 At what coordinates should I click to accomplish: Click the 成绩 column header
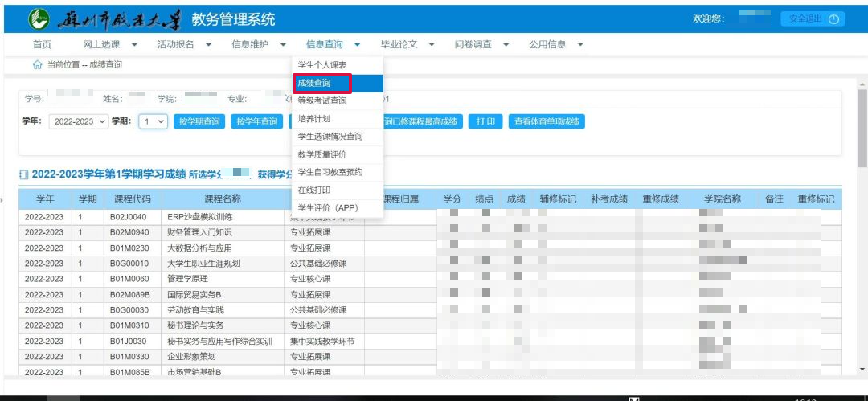point(516,199)
